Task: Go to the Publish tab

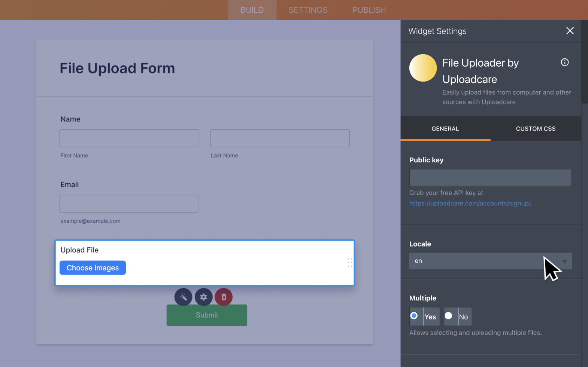Action: pyautogui.click(x=369, y=10)
